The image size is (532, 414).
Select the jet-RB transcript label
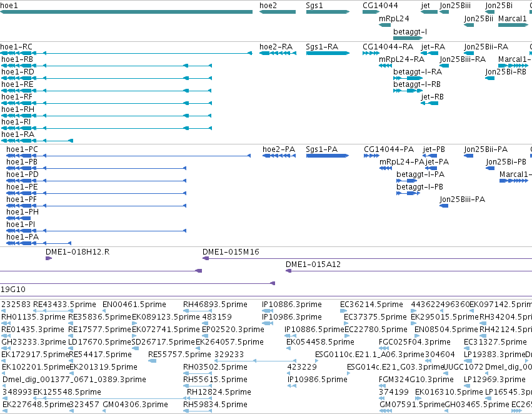[432, 97]
